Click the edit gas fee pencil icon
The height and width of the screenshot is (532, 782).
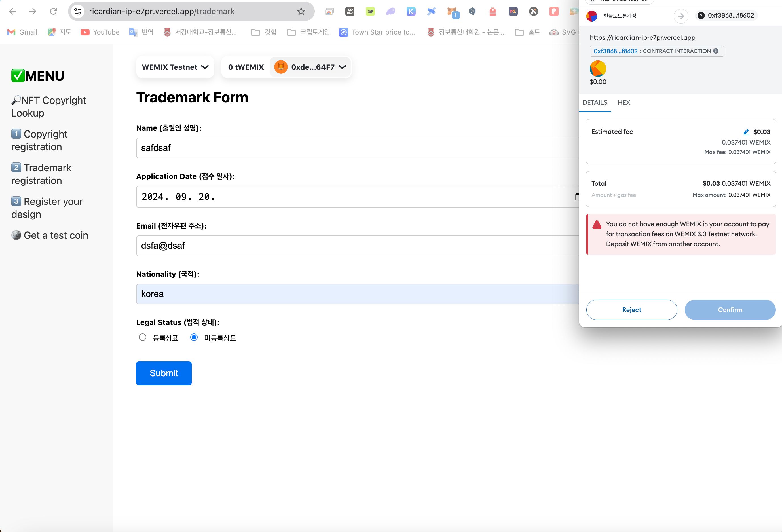tap(746, 132)
